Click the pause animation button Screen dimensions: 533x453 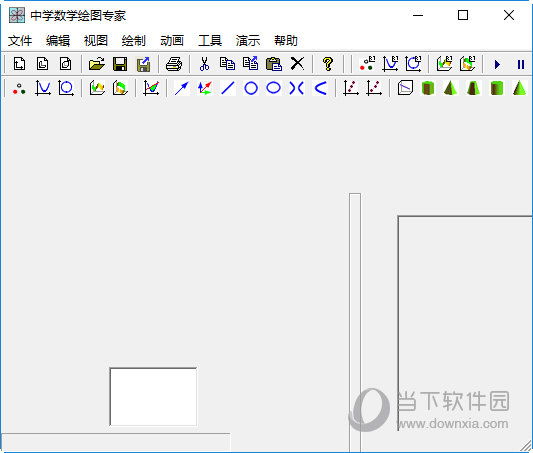pyautogui.click(x=521, y=64)
